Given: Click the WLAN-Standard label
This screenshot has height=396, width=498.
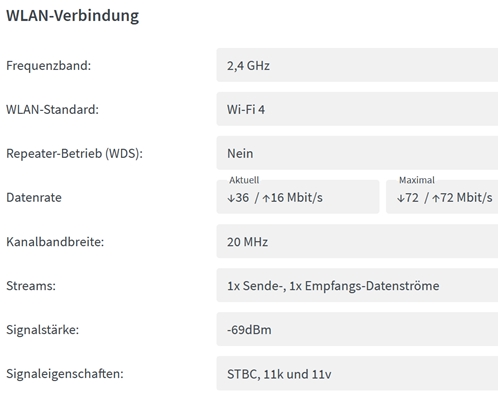Looking at the screenshot, I should click(x=52, y=109).
